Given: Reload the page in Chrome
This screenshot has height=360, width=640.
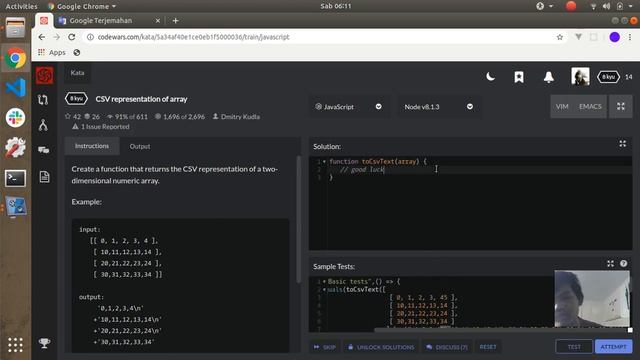Looking at the screenshot, I should pos(72,37).
